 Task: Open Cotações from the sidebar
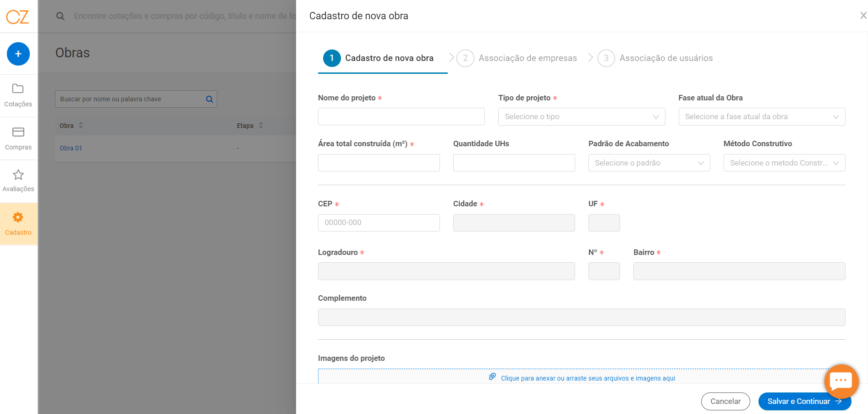click(18, 95)
